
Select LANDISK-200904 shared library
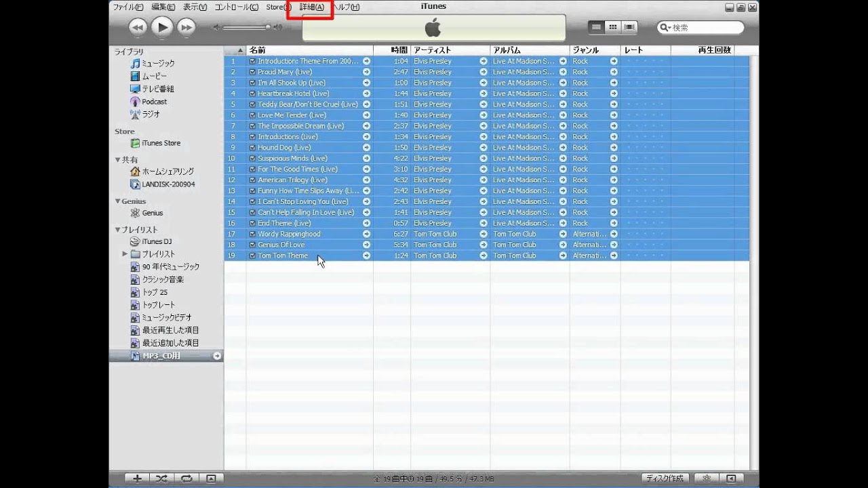point(163,184)
